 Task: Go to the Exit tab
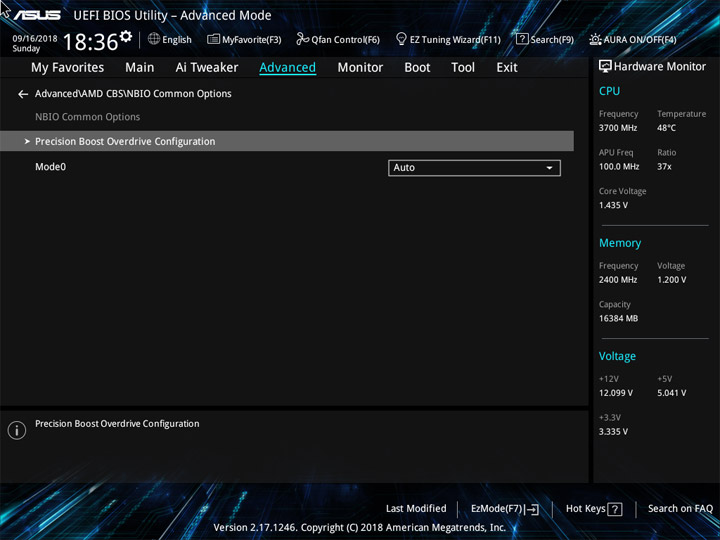[x=507, y=68]
